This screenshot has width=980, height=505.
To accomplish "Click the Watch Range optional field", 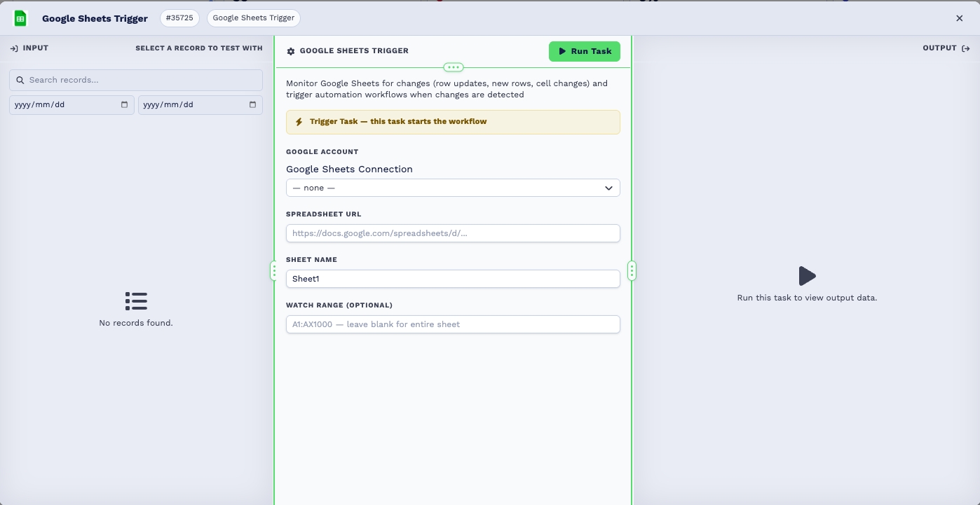I will point(453,324).
